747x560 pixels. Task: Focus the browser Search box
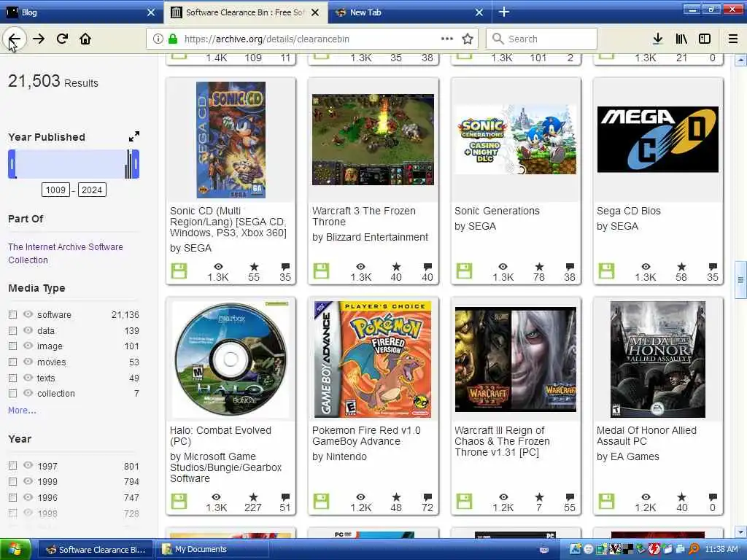click(542, 39)
